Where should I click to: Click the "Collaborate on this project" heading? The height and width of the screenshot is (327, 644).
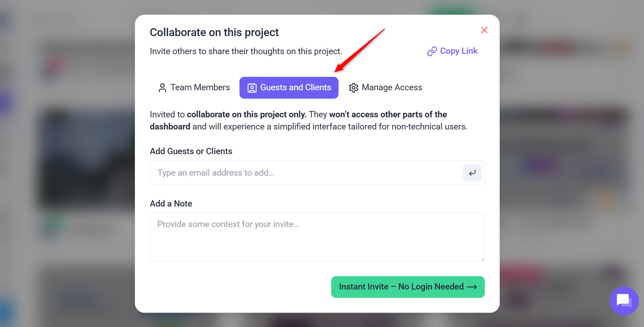[214, 32]
